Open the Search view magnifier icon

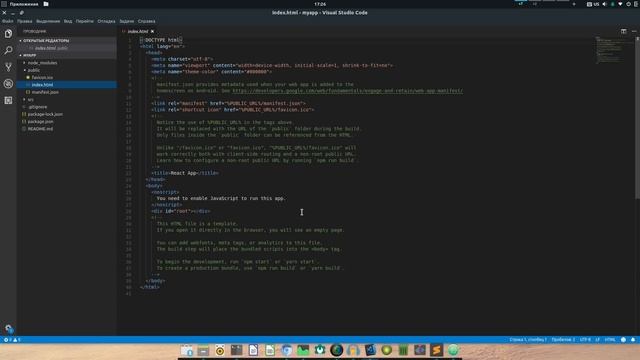(x=8, y=51)
